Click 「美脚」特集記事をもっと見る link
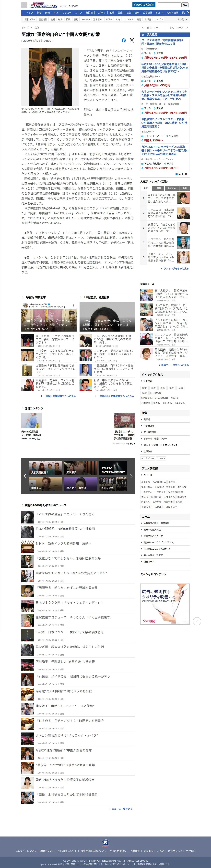Viewport: 211px width, 868px height. (x=59, y=396)
